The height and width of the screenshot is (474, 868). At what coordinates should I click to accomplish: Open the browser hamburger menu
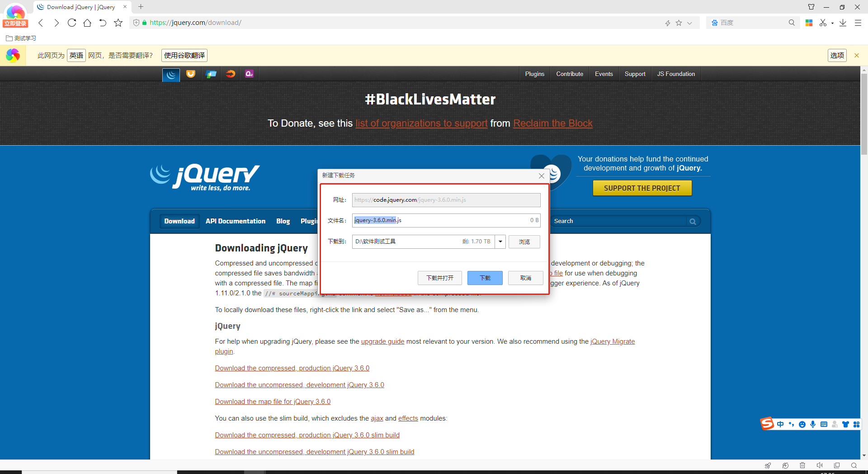tap(858, 23)
